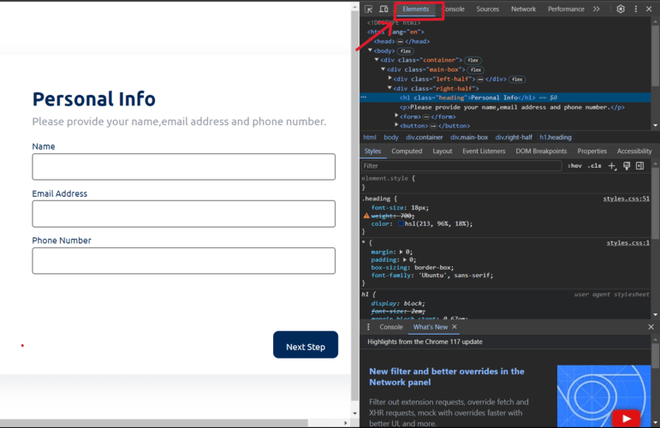Switch to the Styles pane tab
Screen dimensions: 660x428
click(373, 151)
